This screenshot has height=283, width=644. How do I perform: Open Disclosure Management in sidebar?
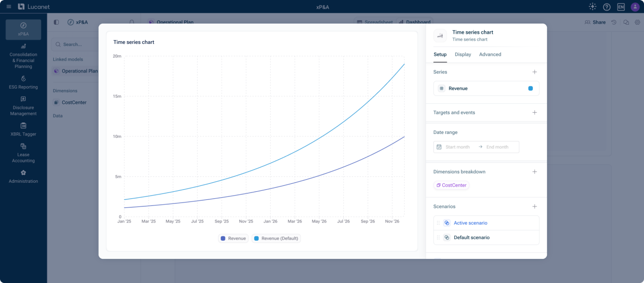(x=23, y=106)
